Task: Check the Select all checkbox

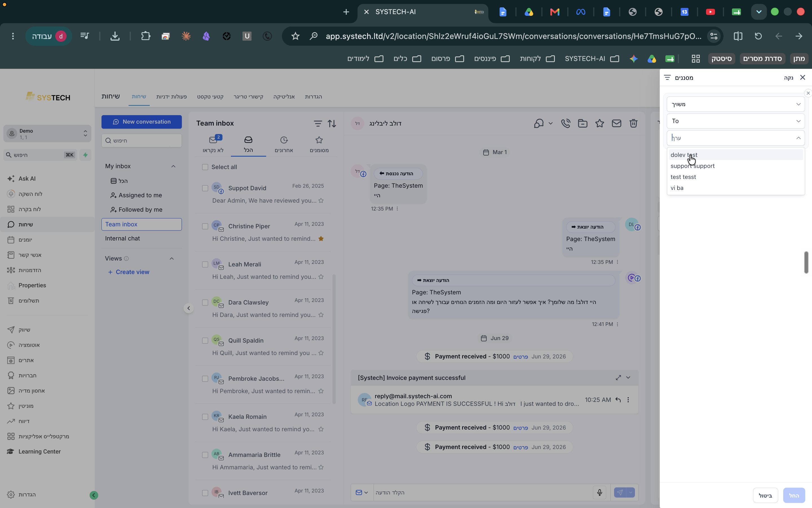Action: point(205,167)
